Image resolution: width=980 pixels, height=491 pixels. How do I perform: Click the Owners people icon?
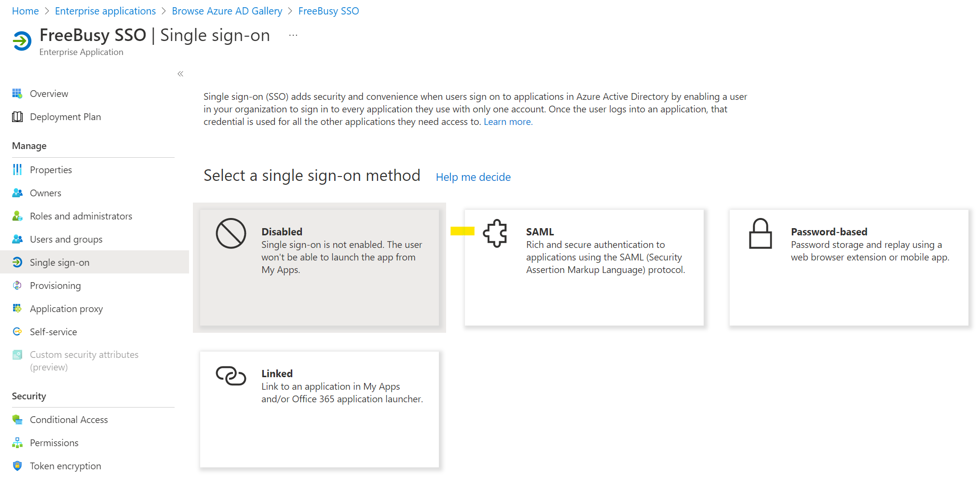point(17,193)
